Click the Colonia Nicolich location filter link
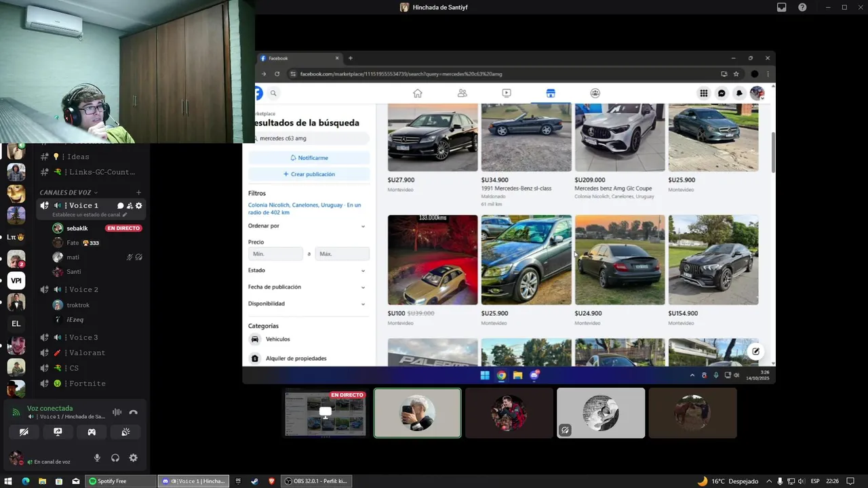868x488 pixels. [x=304, y=208]
